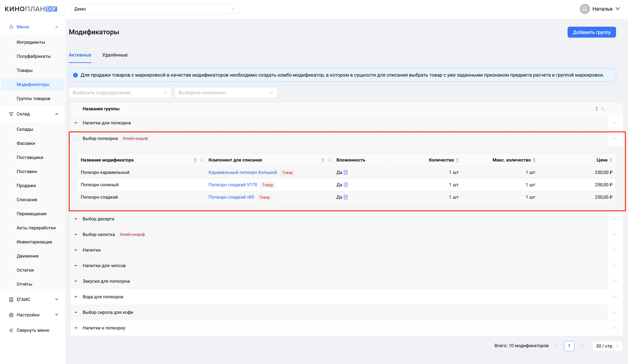Viewport: 628px width, 364px height.
Task: Open three-dots menu for Напитки для попкорна
Action: coord(615,123)
